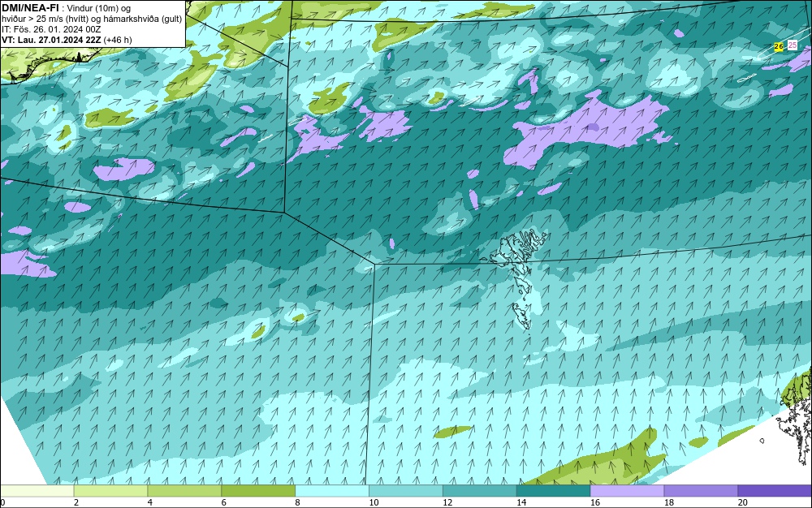Click the "VT: Lau. 27.01.2024 22Z" valid time
The image size is (812, 508).
tap(51, 40)
